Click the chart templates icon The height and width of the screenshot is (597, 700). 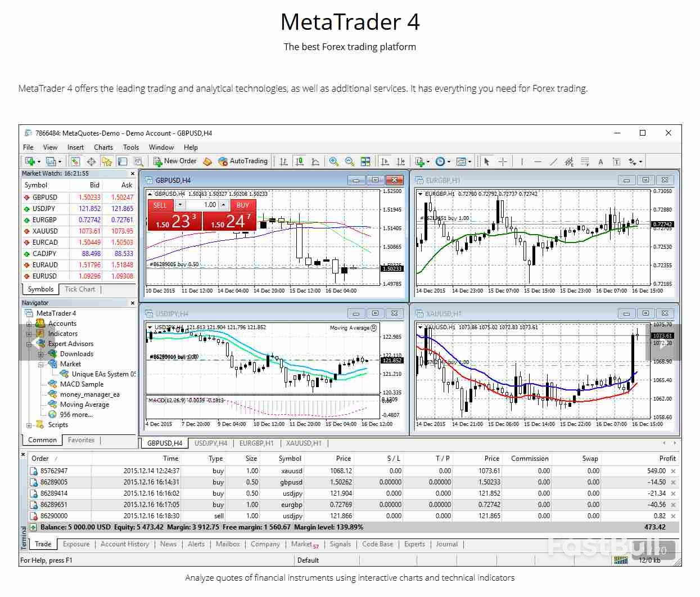pyautogui.click(x=461, y=161)
